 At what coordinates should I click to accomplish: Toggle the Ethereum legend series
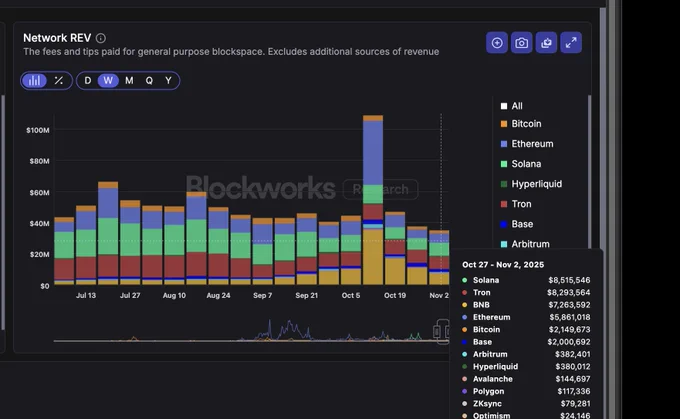(x=527, y=144)
